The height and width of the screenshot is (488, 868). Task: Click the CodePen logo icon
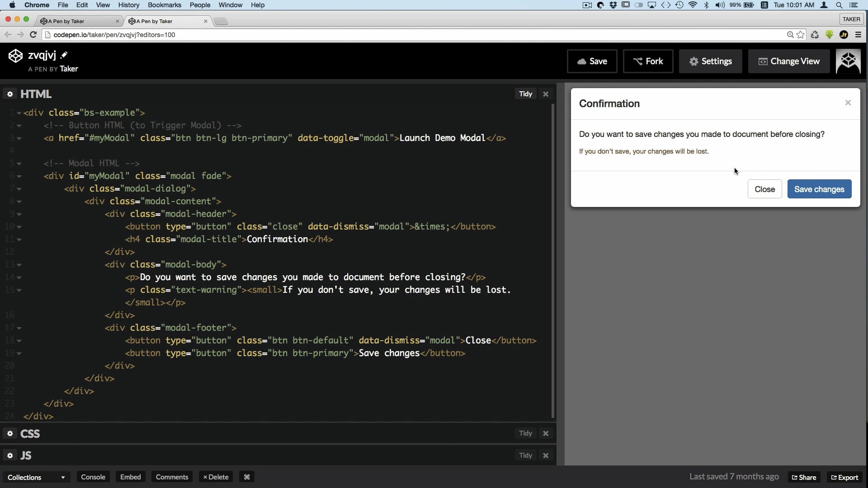click(15, 56)
